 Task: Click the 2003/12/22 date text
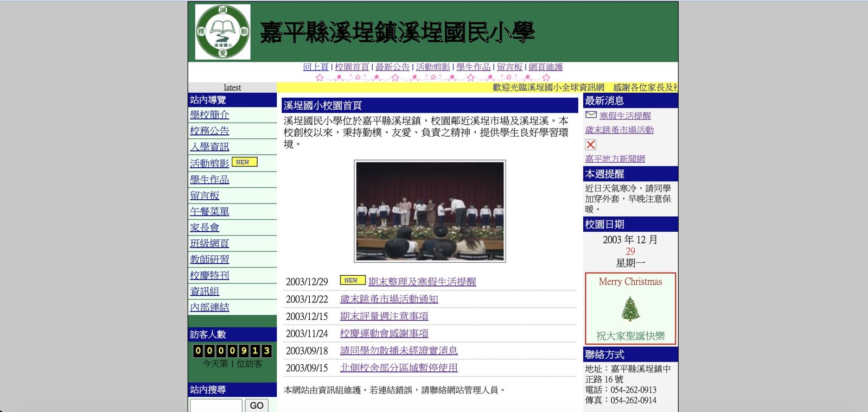click(x=307, y=299)
